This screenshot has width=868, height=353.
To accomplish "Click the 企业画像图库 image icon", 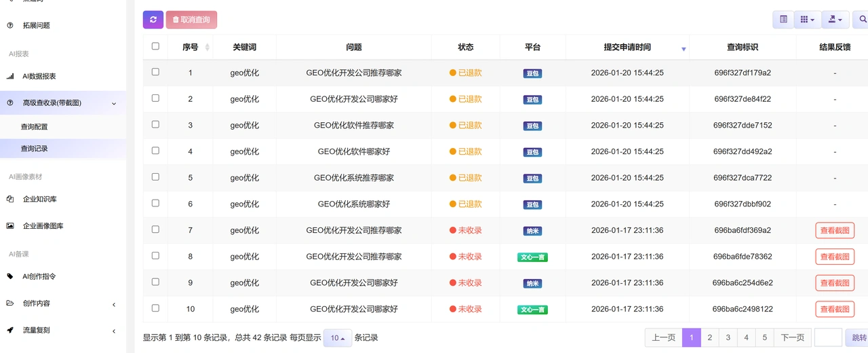I will click(10, 225).
